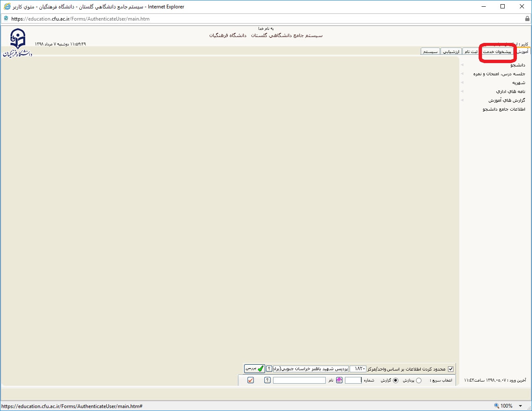532x411 pixels.
Task: Select the گزارش radio button
Action: click(395, 380)
